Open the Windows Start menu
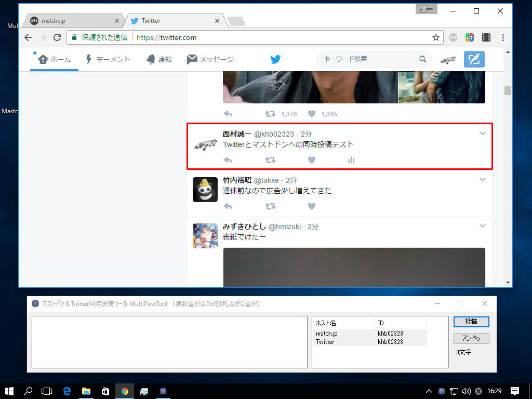The image size is (532, 399). pos(9,391)
